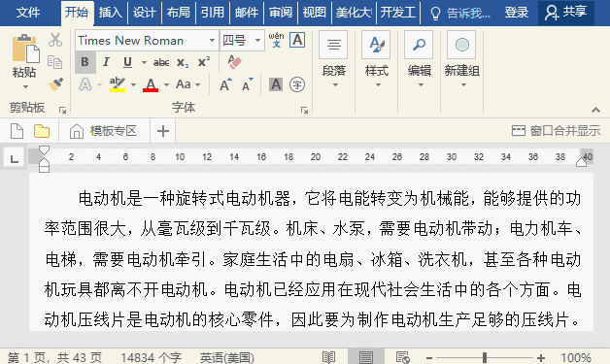Click Clear Formatting eraser icon
The width and height of the screenshot is (610, 364).
234,62
